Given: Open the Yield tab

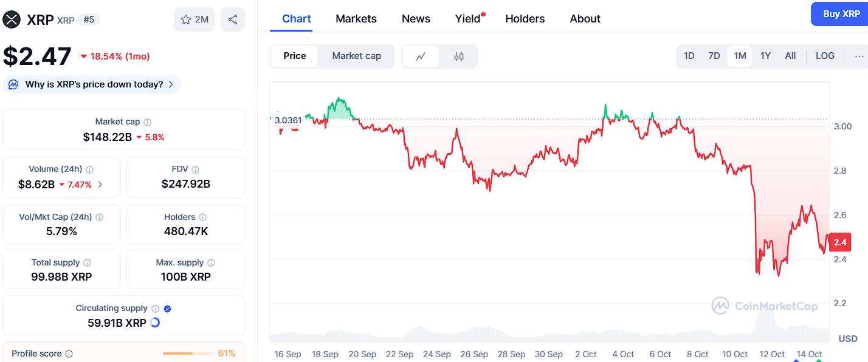Looking at the screenshot, I should (468, 19).
